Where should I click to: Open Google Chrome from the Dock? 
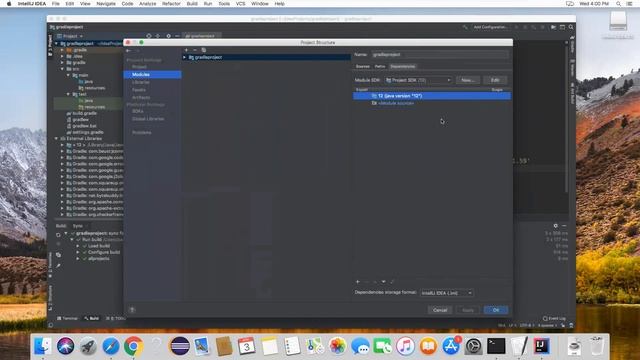(x=133, y=346)
